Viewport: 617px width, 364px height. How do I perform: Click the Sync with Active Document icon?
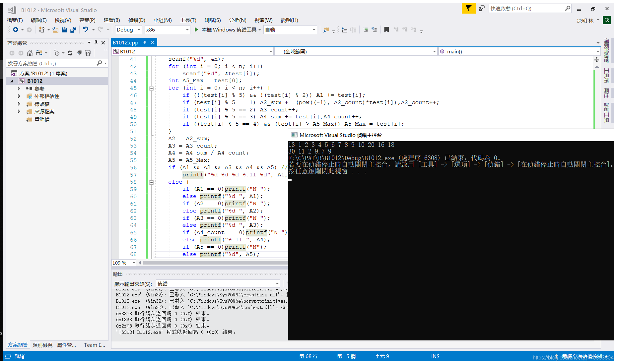point(70,53)
